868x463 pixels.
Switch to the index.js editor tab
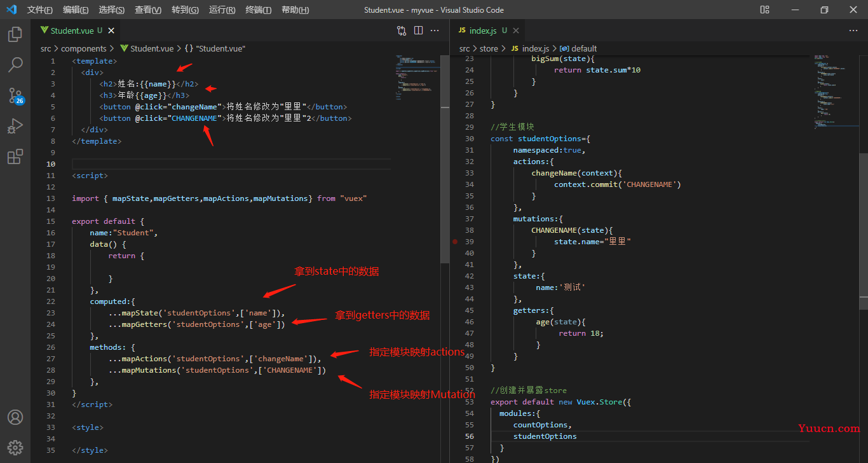coord(486,31)
